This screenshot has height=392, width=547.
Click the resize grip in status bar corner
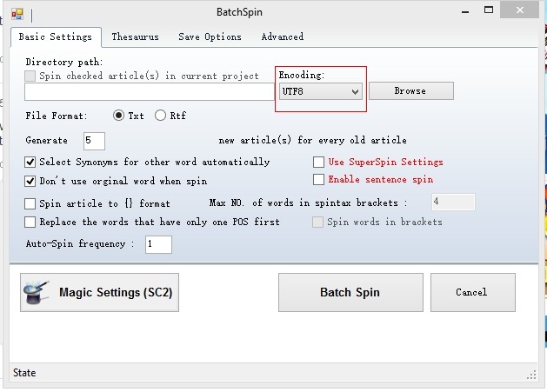pos(531,374)
